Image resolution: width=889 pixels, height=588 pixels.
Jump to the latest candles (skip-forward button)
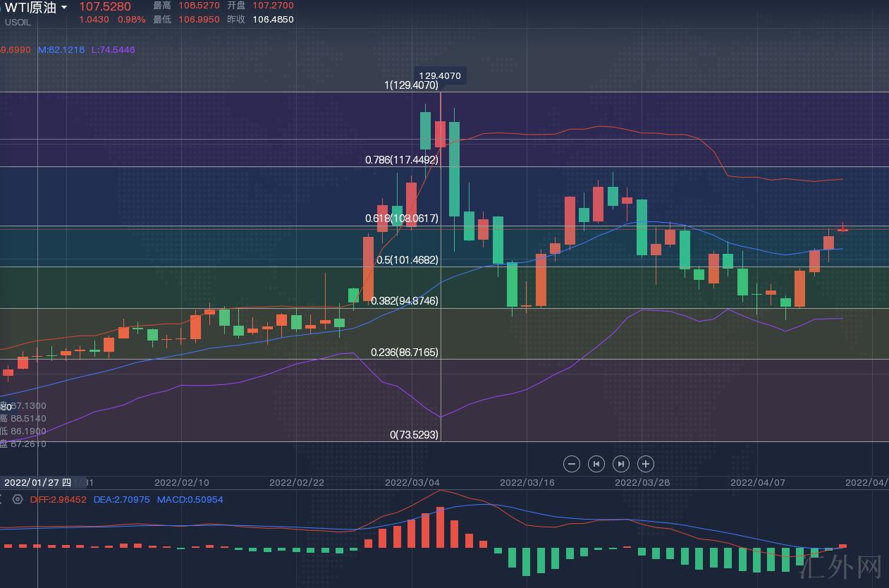pyautogui.click(x=621, y=463)
